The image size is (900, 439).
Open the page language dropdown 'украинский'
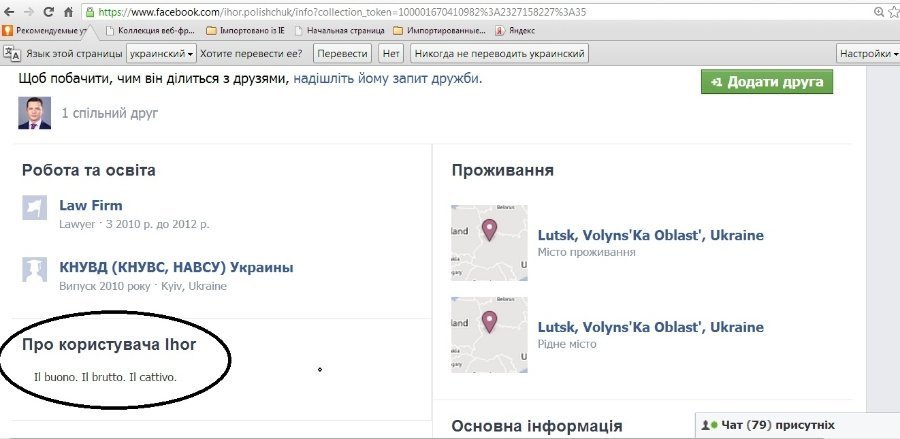pyautogui.click(x=161, y=53)
